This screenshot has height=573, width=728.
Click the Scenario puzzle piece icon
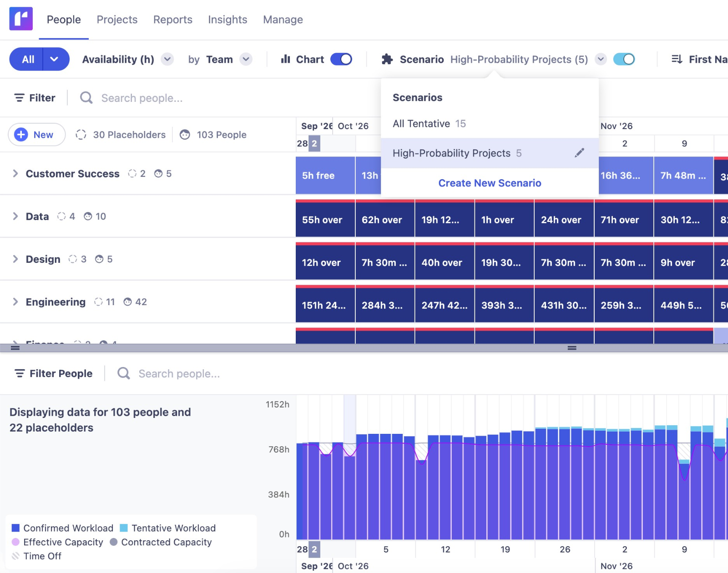coord(387,59)
